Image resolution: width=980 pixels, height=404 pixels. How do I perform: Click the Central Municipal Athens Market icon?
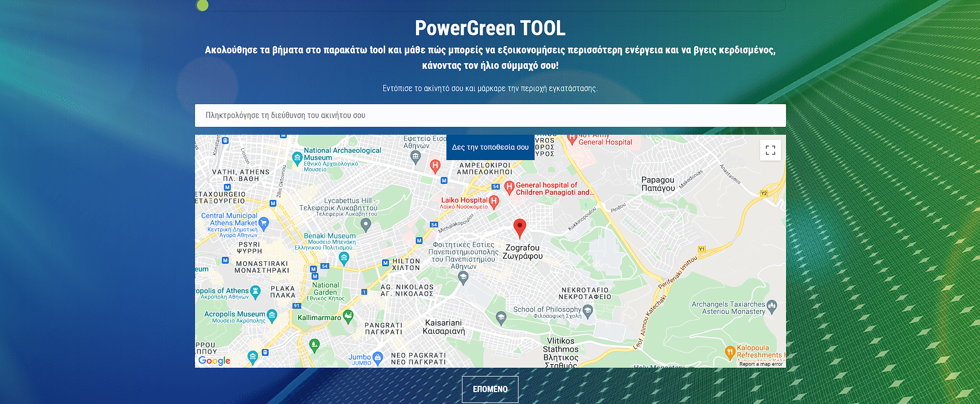(263, 223)
